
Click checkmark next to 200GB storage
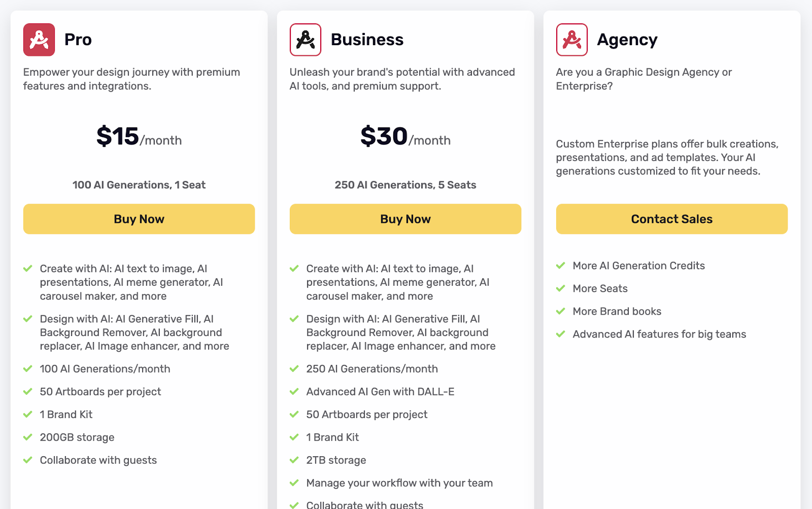[x=28, y=437]
